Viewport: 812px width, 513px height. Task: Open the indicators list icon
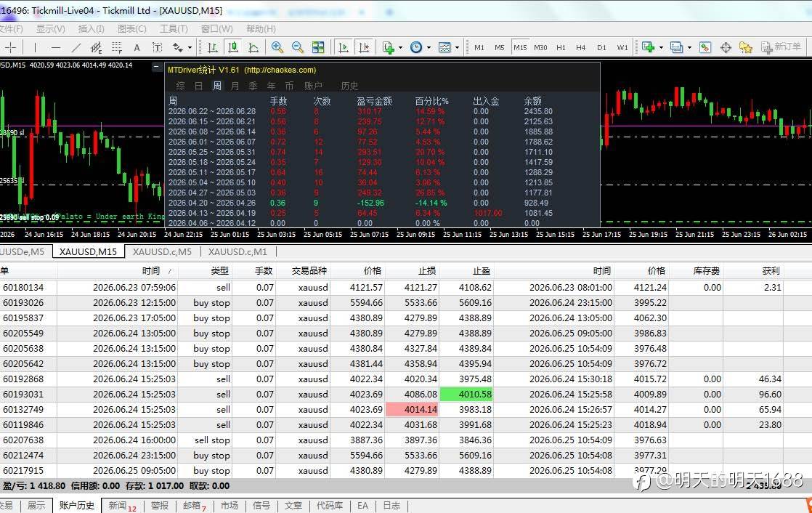(x=389, y=48)
